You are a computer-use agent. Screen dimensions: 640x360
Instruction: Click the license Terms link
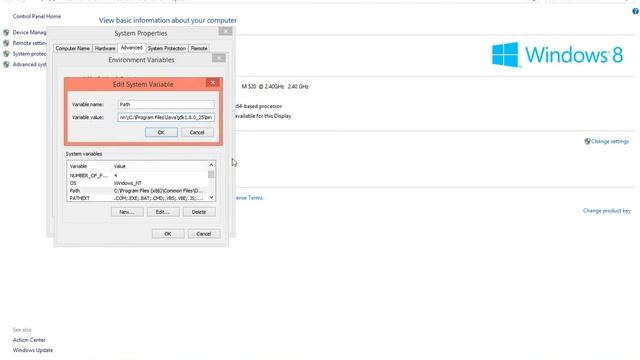pyautogui.click(x=249, y=198)
